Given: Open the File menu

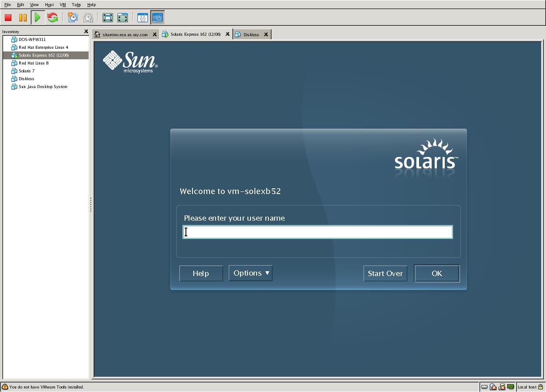Looking at the screenshot, I should 7,5.
